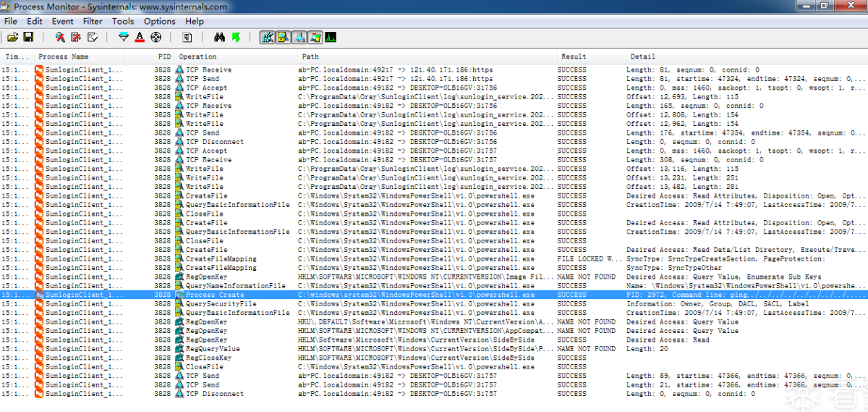This screenshot has width=868, height=412.
Task: Click the PID column header
Action: [150, 56]
